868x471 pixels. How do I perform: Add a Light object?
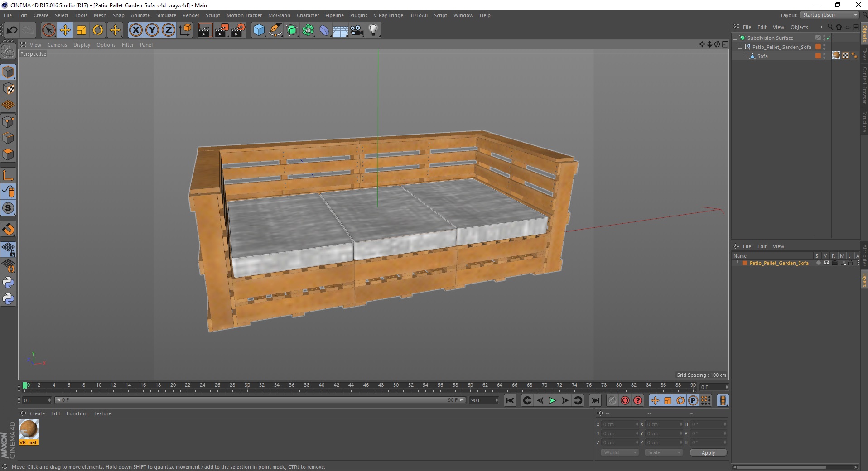coord(373,30)
